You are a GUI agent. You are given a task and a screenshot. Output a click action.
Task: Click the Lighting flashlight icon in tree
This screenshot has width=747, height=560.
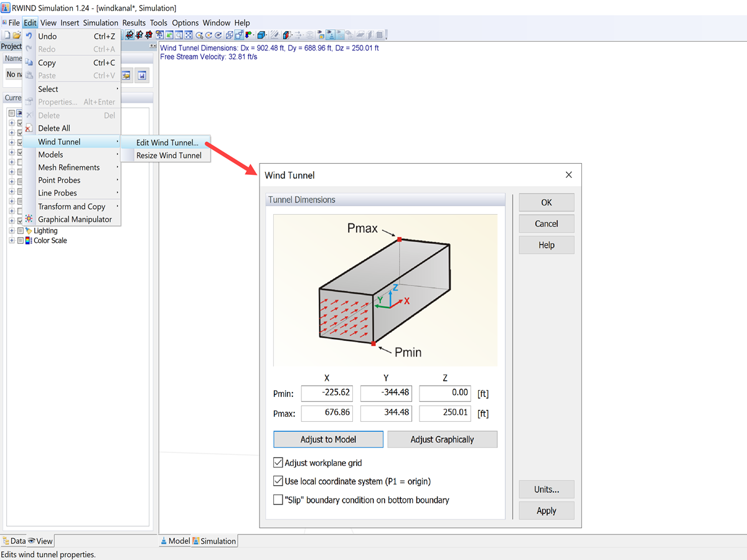pyautogui.click(x=29, y=230)
